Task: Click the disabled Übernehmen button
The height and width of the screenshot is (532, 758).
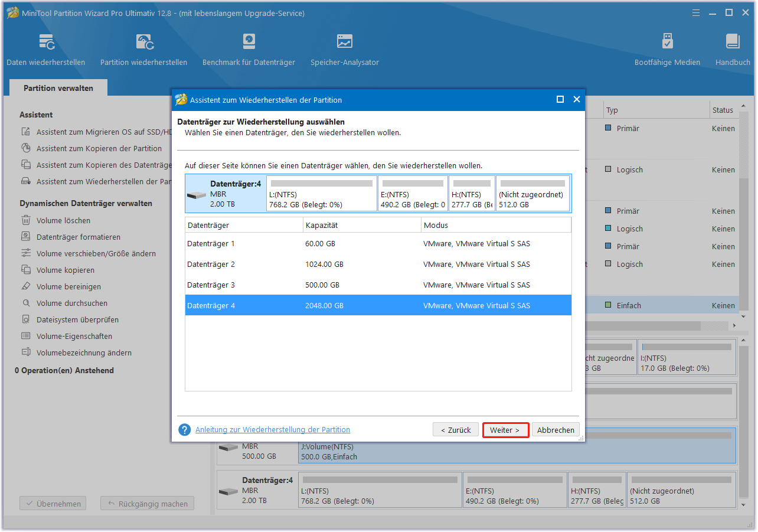Action: (x=53, y=504)
